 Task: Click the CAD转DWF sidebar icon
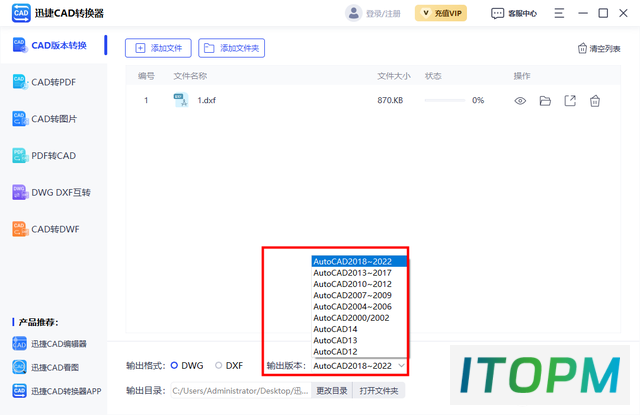pyautogui.click(x=20, y=229)
